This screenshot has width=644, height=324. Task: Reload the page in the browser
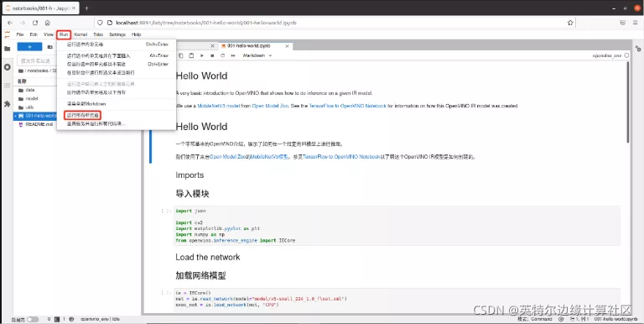(35, 23)
